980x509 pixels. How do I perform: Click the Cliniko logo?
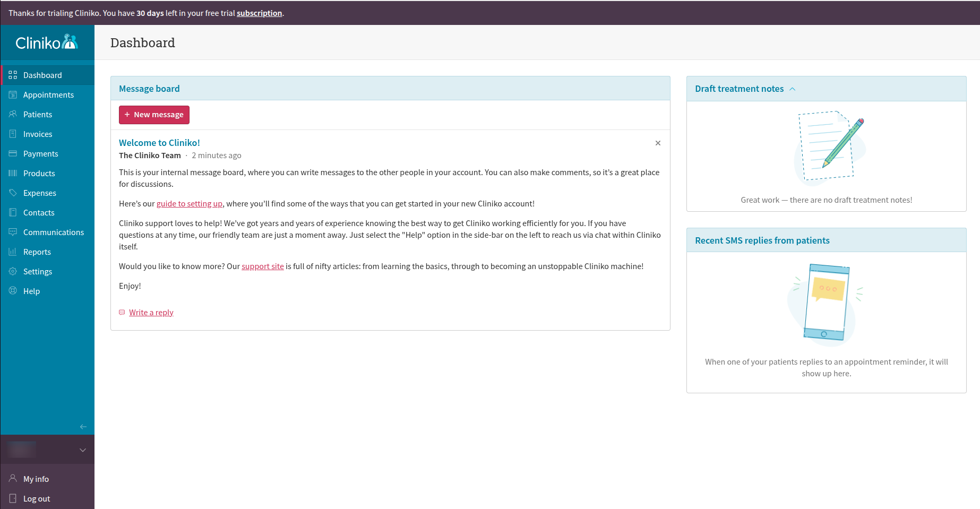coord(47,42)
